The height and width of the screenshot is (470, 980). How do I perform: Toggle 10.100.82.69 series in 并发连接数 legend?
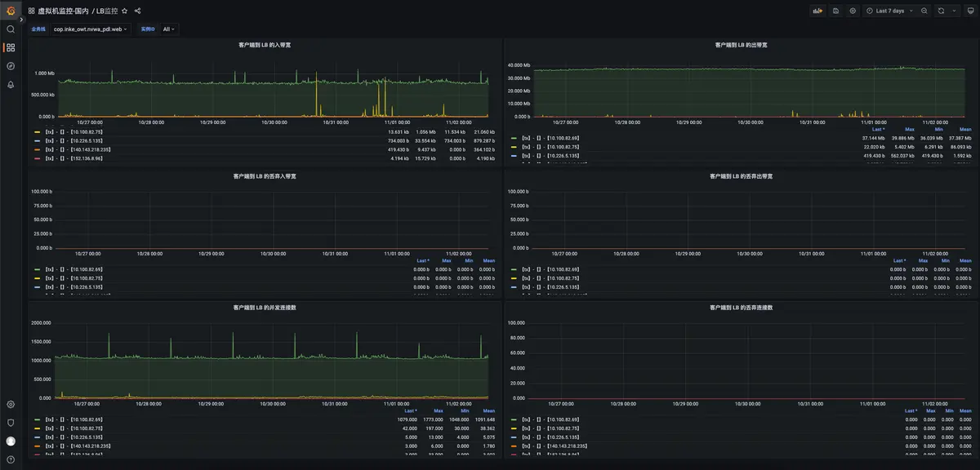tap(74, 419)
